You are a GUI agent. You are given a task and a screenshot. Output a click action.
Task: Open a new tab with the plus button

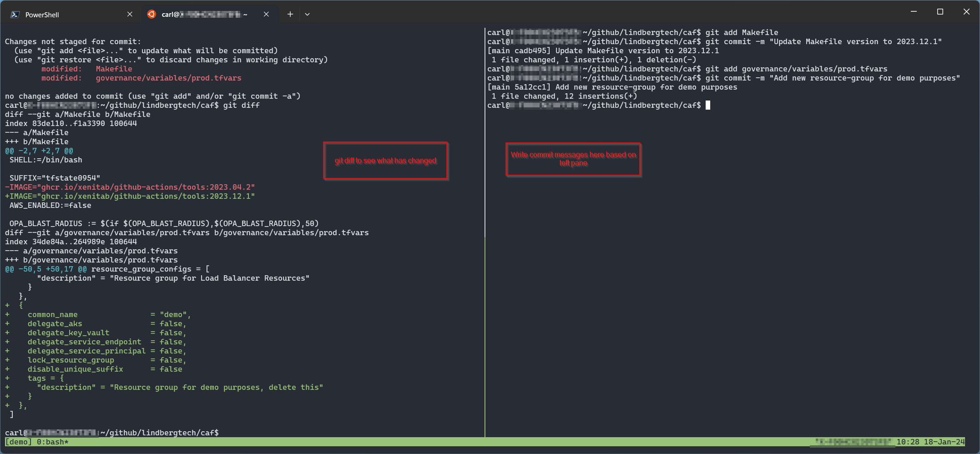(290, 14)
